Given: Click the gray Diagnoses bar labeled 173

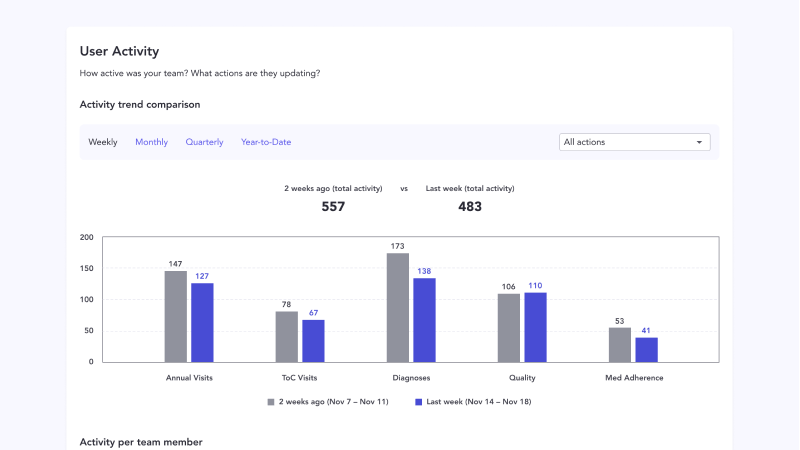Looking at the screenshot, I should 397,308.
